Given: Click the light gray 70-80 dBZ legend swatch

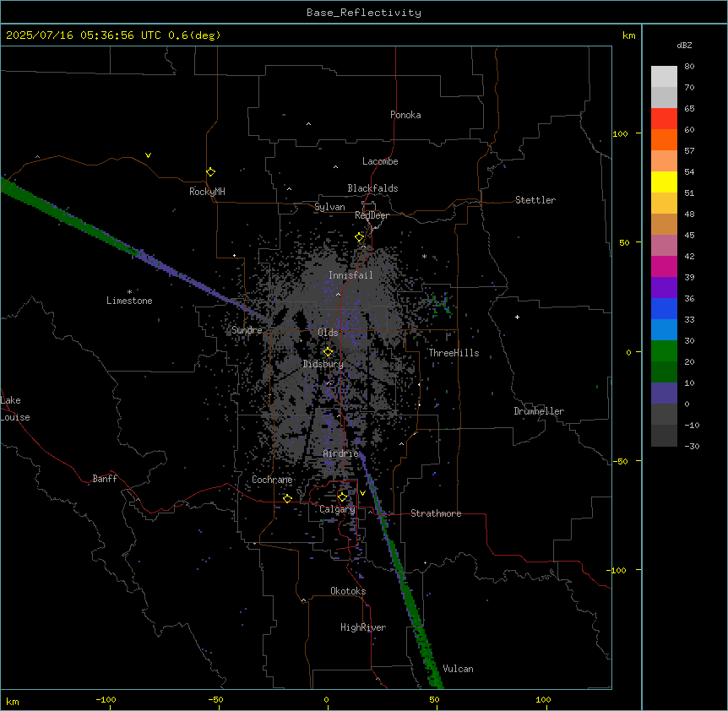Looking at the screenshot, I should tap(664, 77).
